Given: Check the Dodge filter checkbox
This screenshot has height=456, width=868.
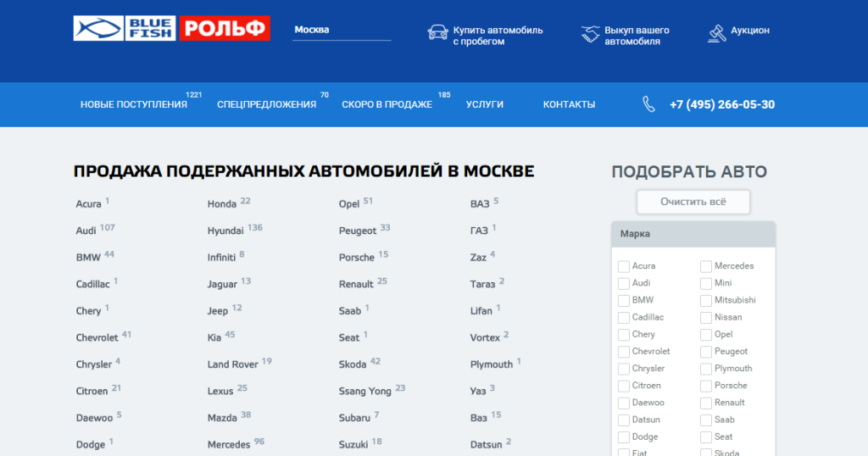Looking at the screenshot, I should pyautogui.click(x=623, y=437).
